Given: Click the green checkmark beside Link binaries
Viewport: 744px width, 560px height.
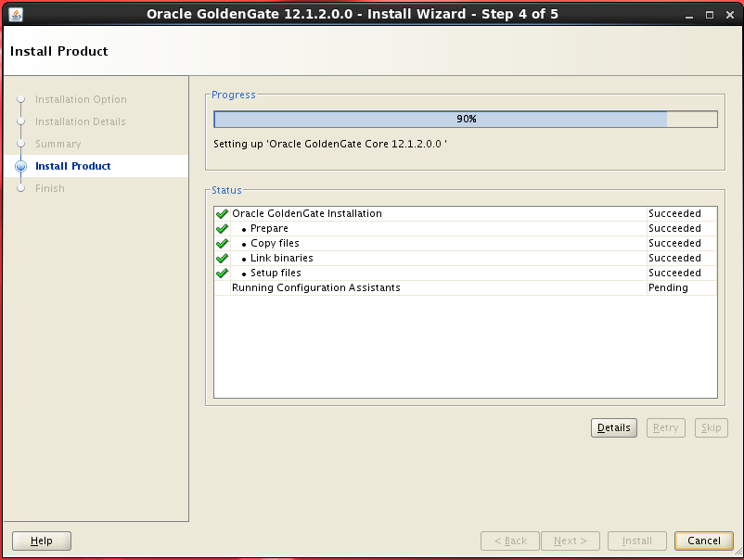Looking at the screenshot, I should pos(222,259).
